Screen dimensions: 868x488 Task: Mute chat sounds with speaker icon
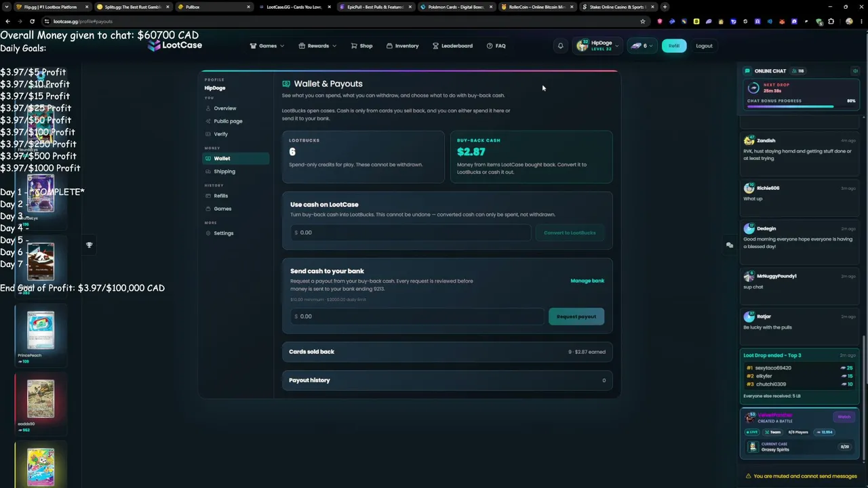855,71
